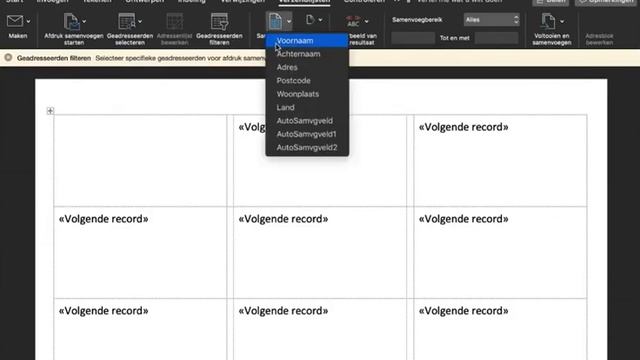Image resolution: width=640 pixels, height=360 pixels.
Task: Open the Maken dropdown arrow
Action: click(28, 21)
